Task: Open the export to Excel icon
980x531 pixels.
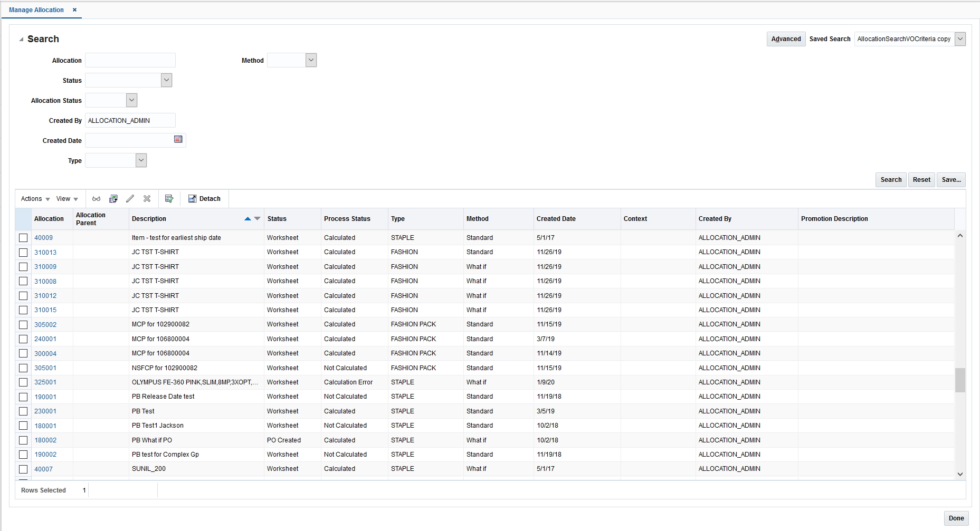Action: pyautogui.click(x=113, y=199)
